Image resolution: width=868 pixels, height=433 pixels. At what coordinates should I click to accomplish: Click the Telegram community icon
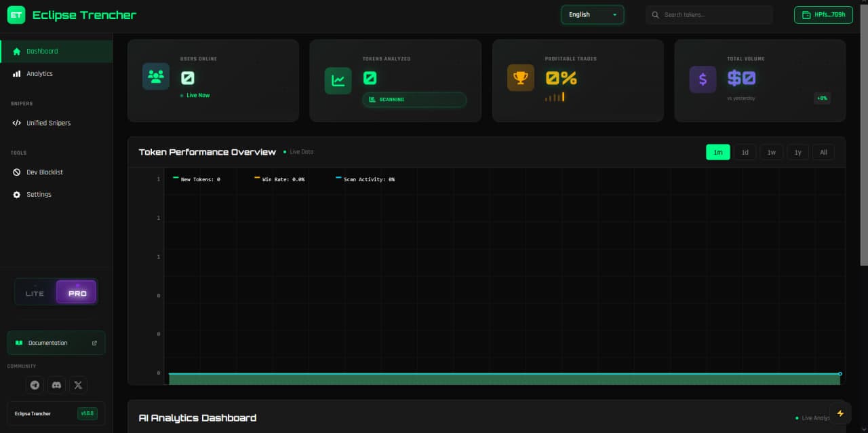click(35, 385)
